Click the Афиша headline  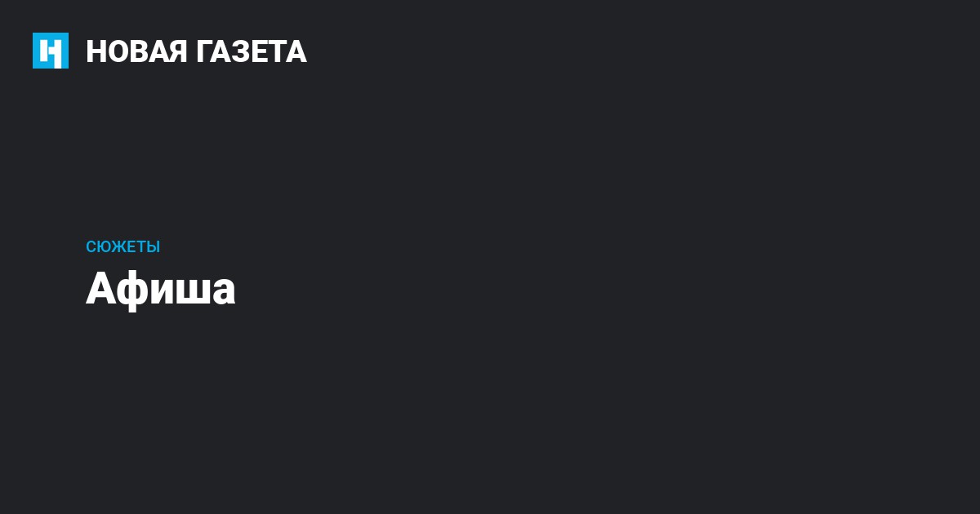[x=161, y=290]
